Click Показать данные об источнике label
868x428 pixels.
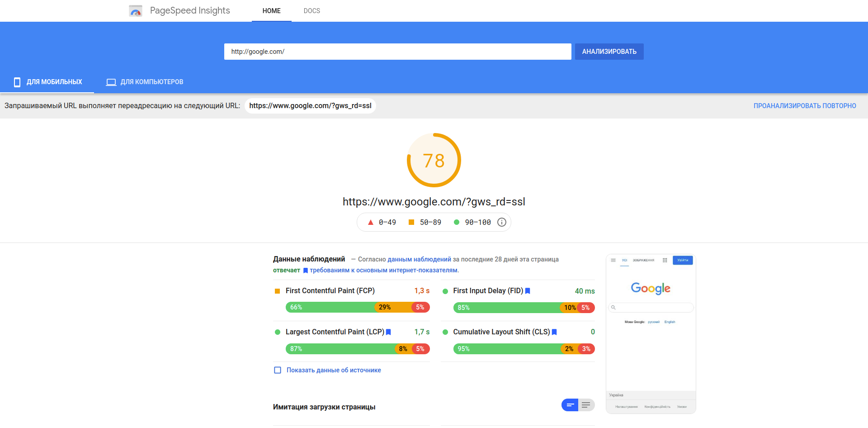click(x=334, y=370)
